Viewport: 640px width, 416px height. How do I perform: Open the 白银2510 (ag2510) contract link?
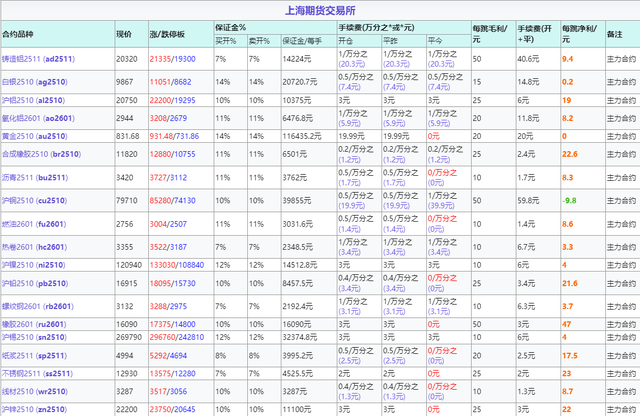tap(35, 82)
